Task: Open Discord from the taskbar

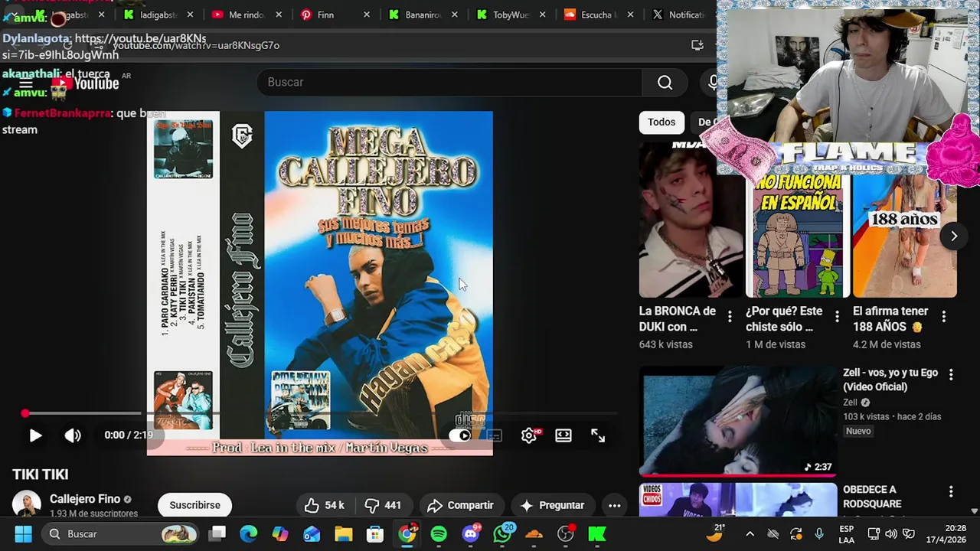Action: (471, 533)
